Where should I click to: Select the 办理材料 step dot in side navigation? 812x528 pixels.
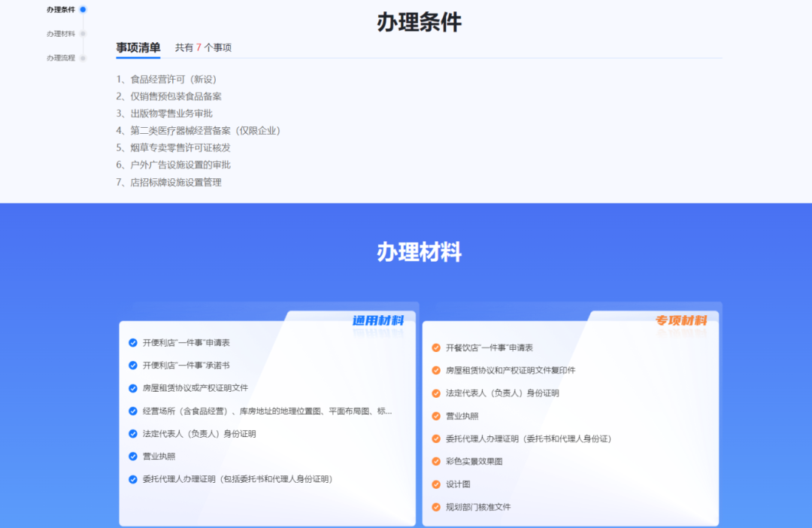(83, 34)
